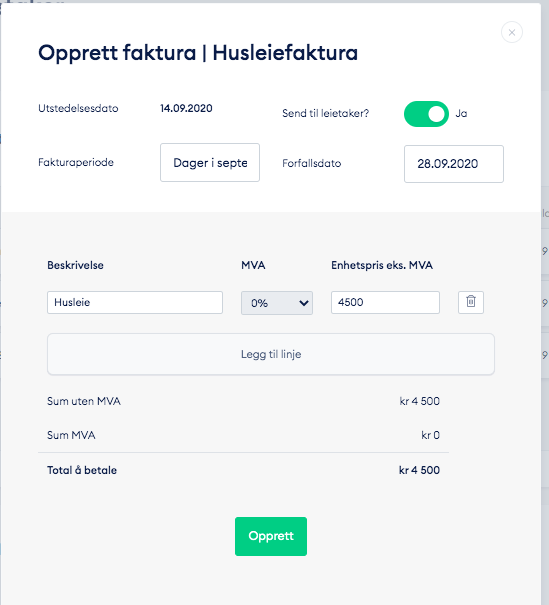Close the Opprett faktura dialog

(512, 32)
